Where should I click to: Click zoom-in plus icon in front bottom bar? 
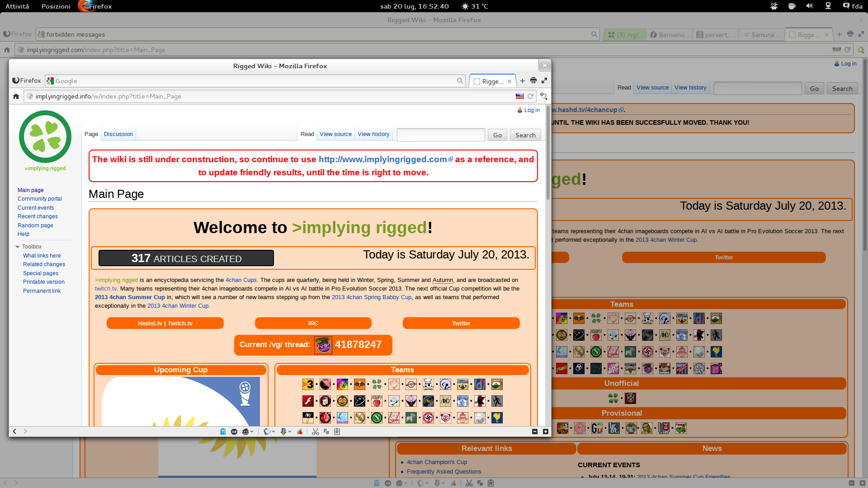pyautogui.click(x=546, y=432)
